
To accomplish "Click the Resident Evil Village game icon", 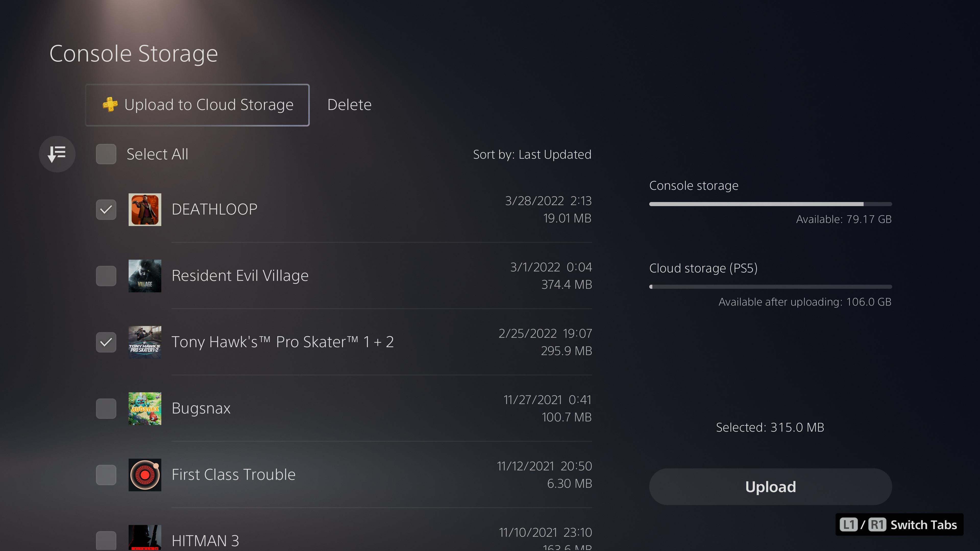I will click(144, 276).
